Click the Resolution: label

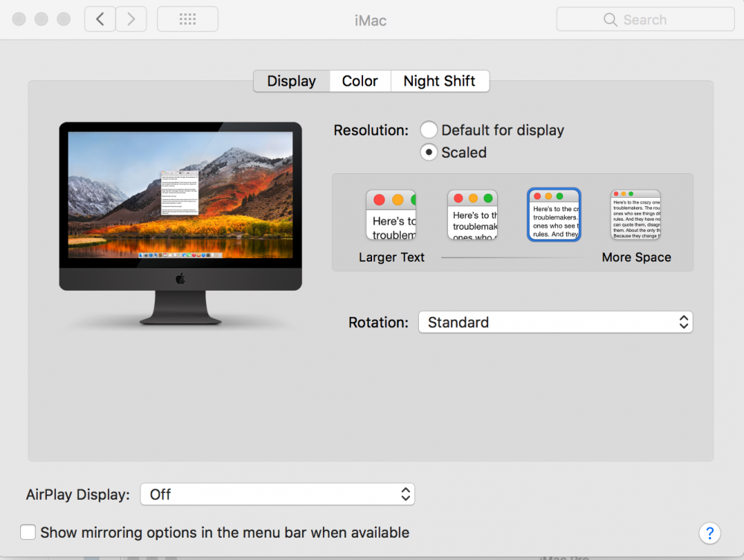point(371,130)
